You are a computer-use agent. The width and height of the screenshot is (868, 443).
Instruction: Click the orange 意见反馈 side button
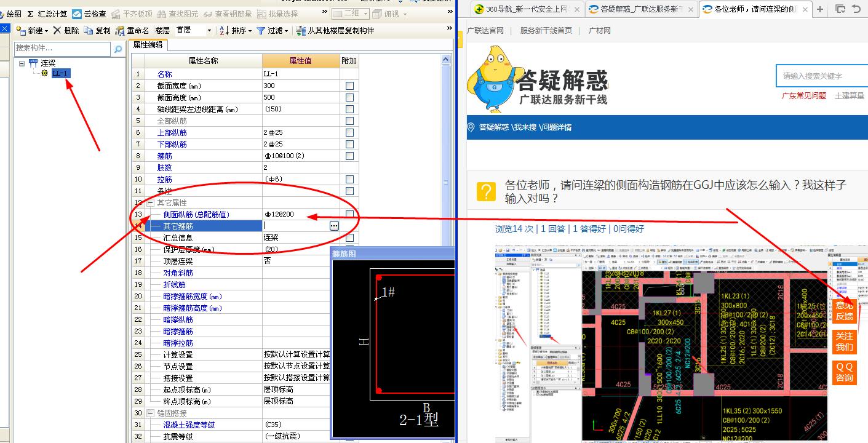click(x=845, y=311)
